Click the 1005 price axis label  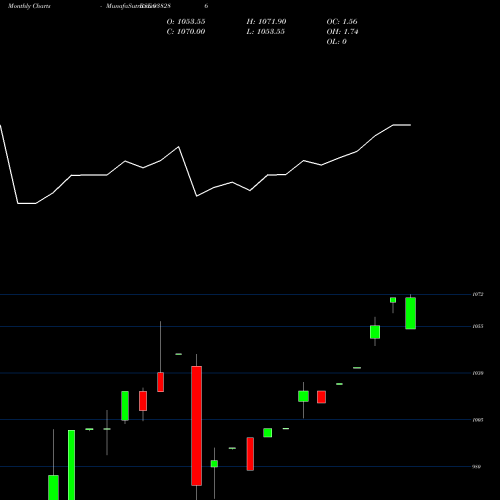(478, 420)
